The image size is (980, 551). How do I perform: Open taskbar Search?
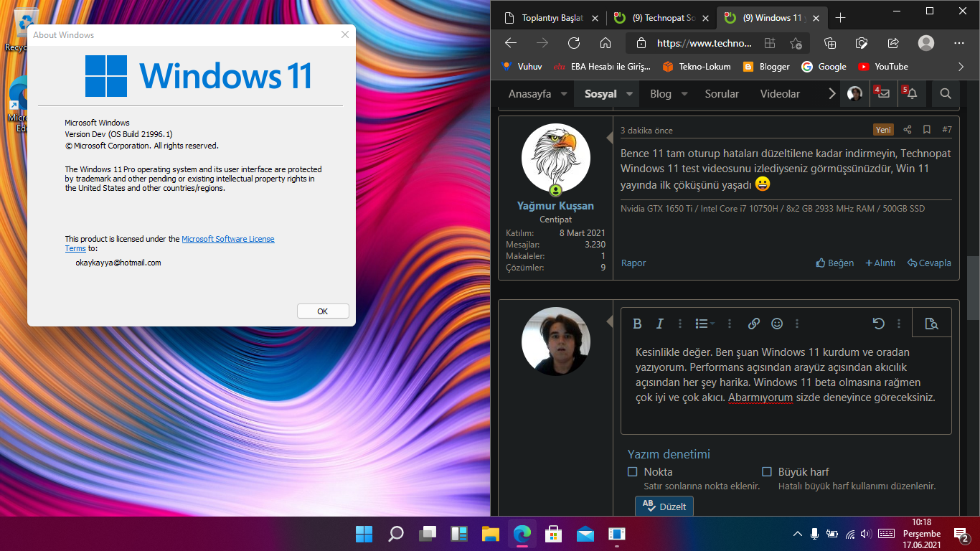[x=395, y=534]
